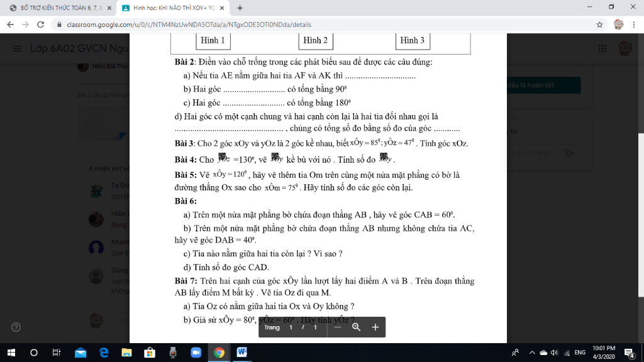
Task: Click the Hình 1 label box
Action: pos(213,40)
